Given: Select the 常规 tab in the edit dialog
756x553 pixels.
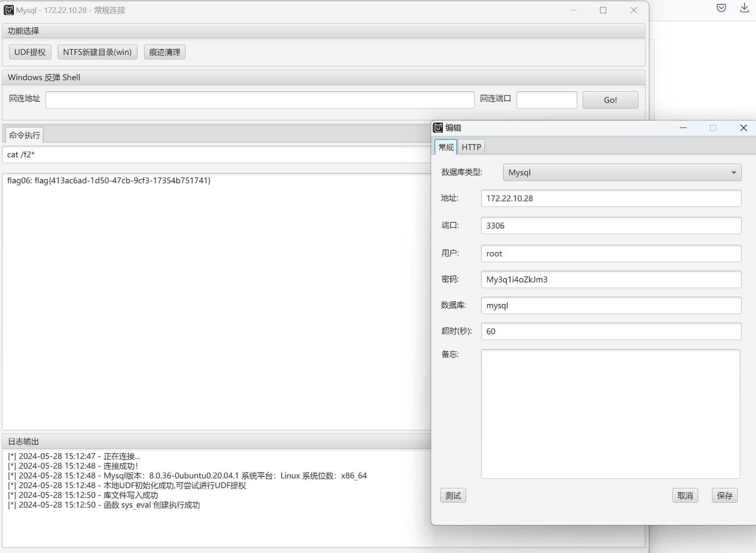Looking at the screenshot, I should [x=445, y=147].
